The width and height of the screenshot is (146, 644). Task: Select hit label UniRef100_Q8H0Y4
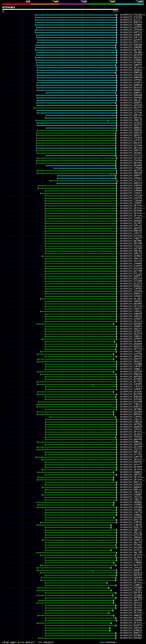131,183
